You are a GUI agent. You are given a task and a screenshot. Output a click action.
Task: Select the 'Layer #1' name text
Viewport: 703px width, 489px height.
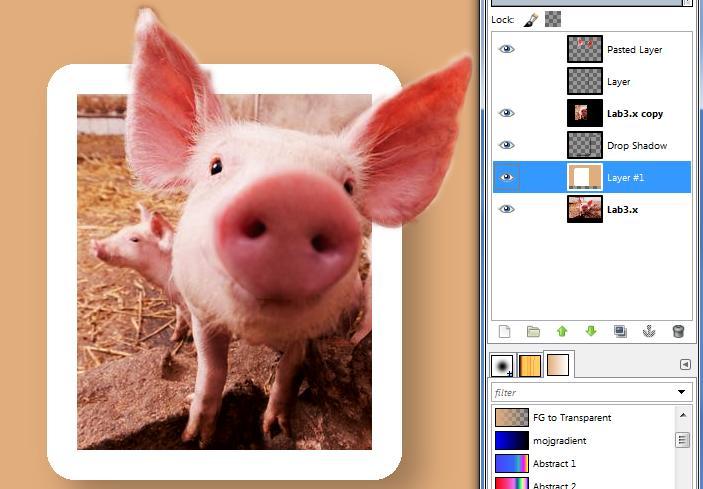coord(625,178)
